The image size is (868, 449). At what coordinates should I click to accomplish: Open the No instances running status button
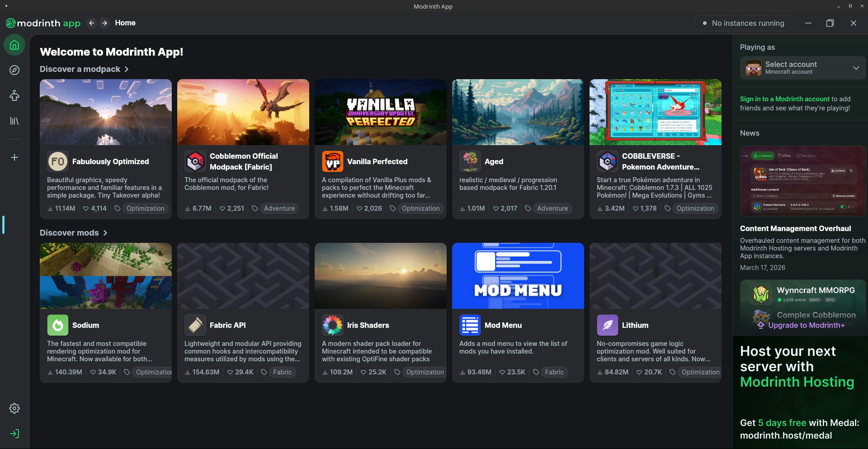pyautogui.click(x=743, y=23)
